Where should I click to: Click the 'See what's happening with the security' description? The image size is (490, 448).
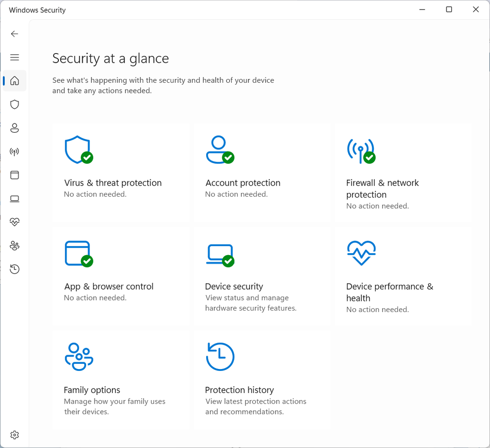pos(163,85)
